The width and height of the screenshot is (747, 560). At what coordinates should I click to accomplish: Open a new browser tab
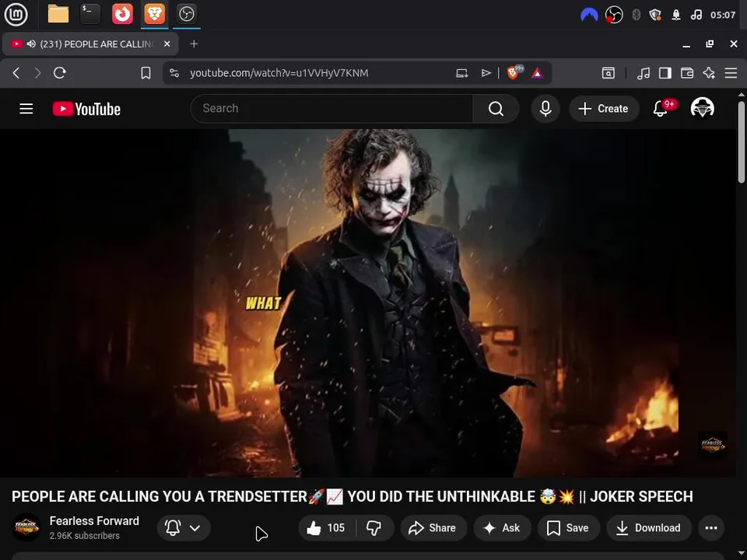pos(194,44)
